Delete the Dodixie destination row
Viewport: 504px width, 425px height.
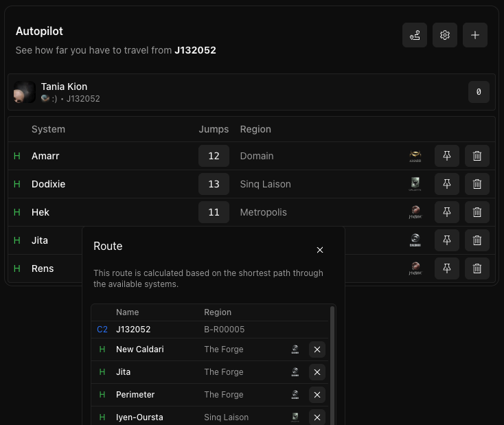click(477, 184)
